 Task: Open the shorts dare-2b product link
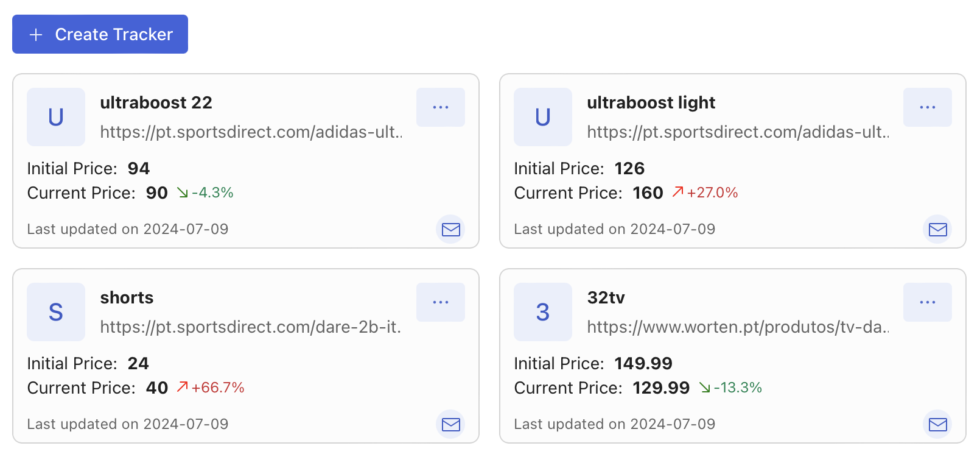click(251, 327)
